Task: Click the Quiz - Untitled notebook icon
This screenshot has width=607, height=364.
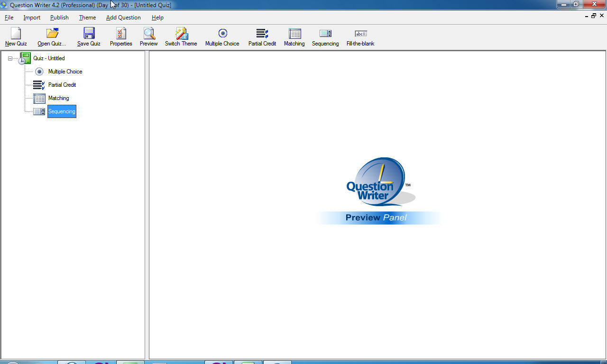Action: 25,58
